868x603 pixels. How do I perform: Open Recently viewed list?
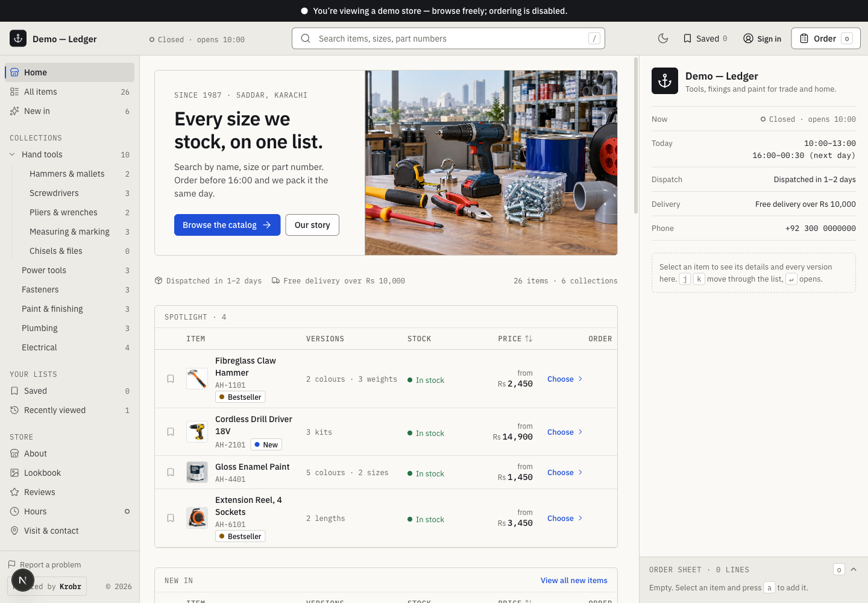70,410
